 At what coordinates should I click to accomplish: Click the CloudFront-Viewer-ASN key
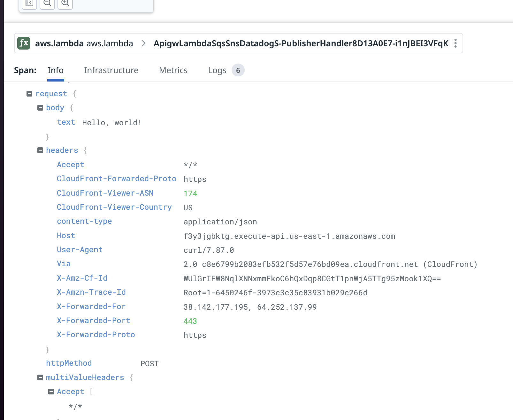pyautogui.click(x=105, y=193)
